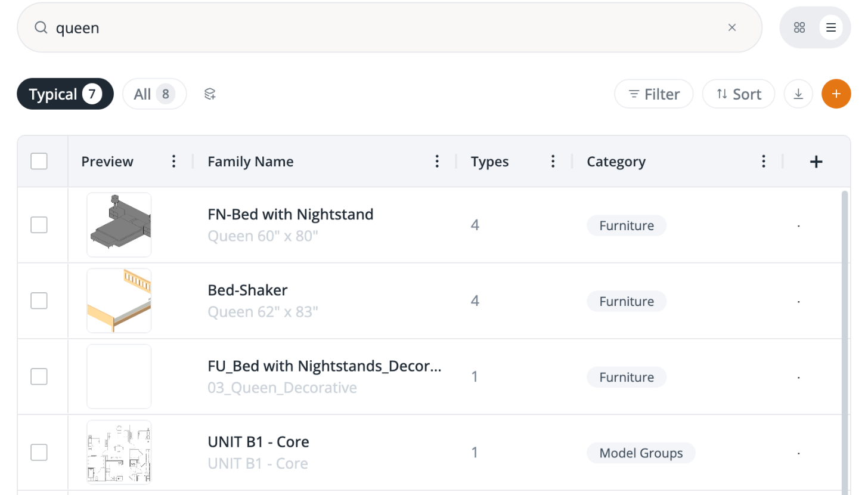Toggle the select-all header checkbox
This screenshot has width=868, height=495.
pos(39,162)
